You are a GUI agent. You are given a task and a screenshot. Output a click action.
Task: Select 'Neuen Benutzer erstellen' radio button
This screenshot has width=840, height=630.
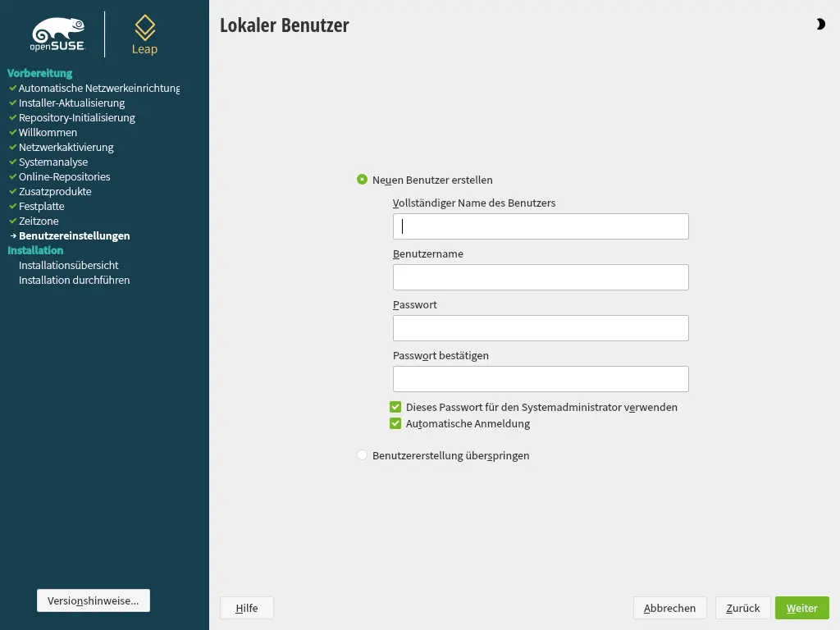coord(363,180)
